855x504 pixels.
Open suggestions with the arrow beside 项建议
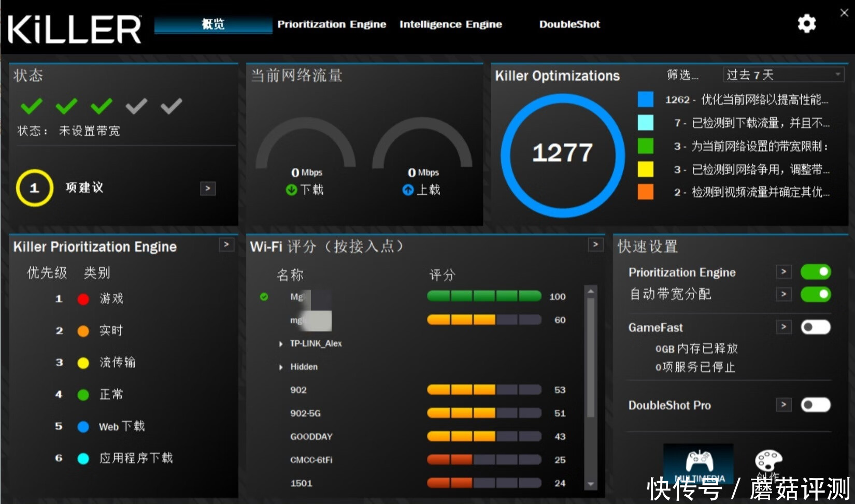point(208,189)
